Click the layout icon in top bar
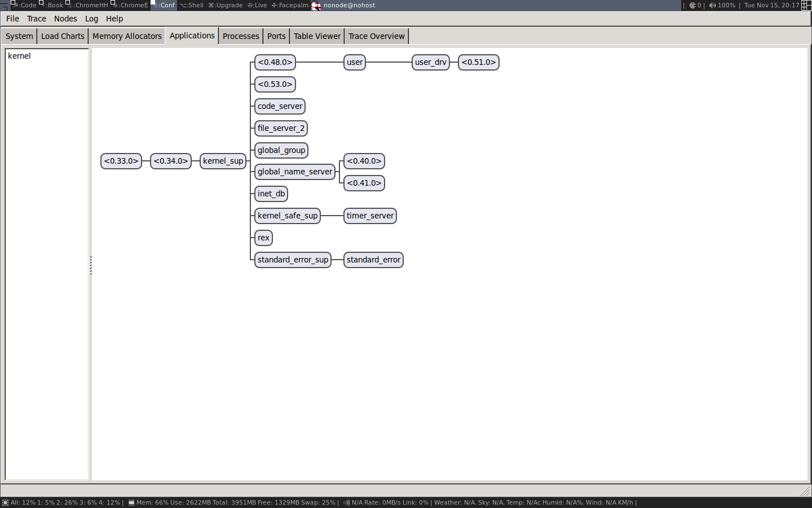 [x=806, y=5]
